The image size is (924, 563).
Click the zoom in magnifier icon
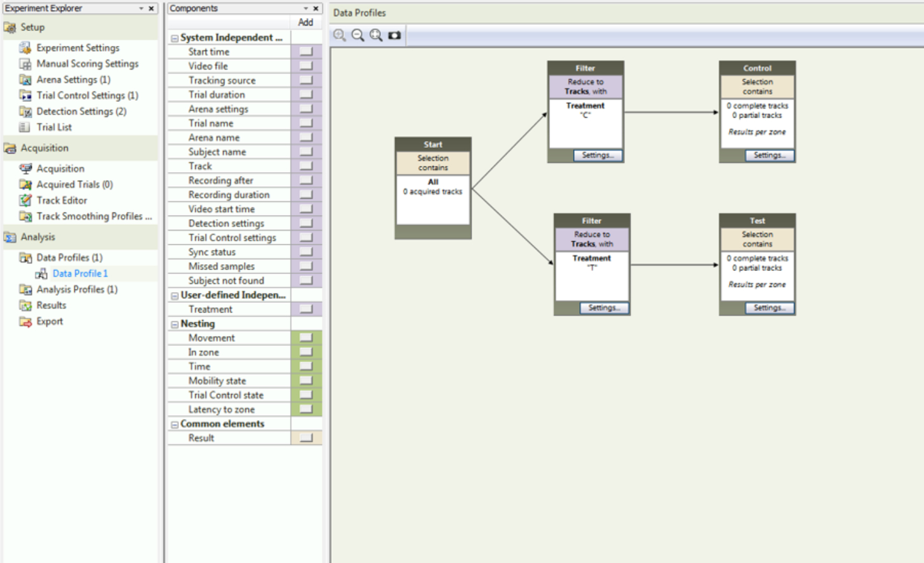tap(340, 36)
